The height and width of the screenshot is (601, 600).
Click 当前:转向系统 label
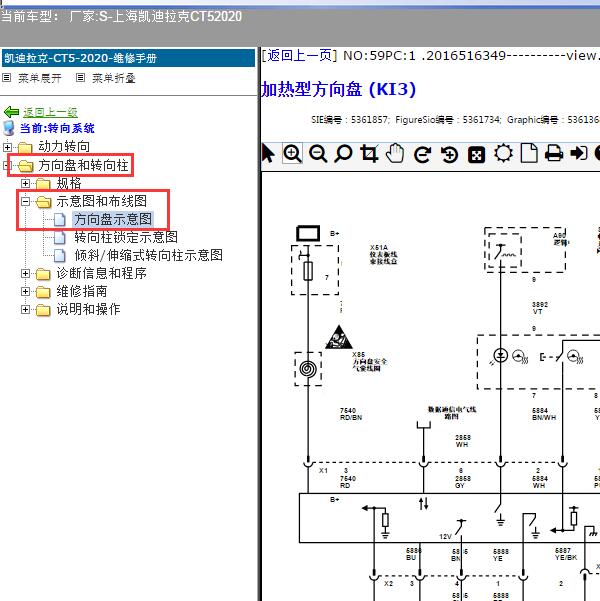click(57, 128)
